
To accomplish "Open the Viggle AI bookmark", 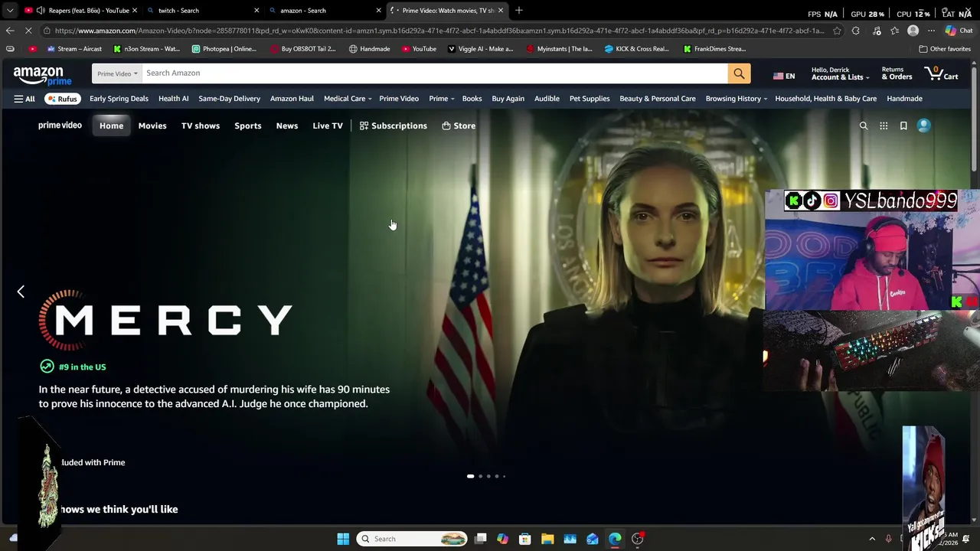I will tap(481, 49).
